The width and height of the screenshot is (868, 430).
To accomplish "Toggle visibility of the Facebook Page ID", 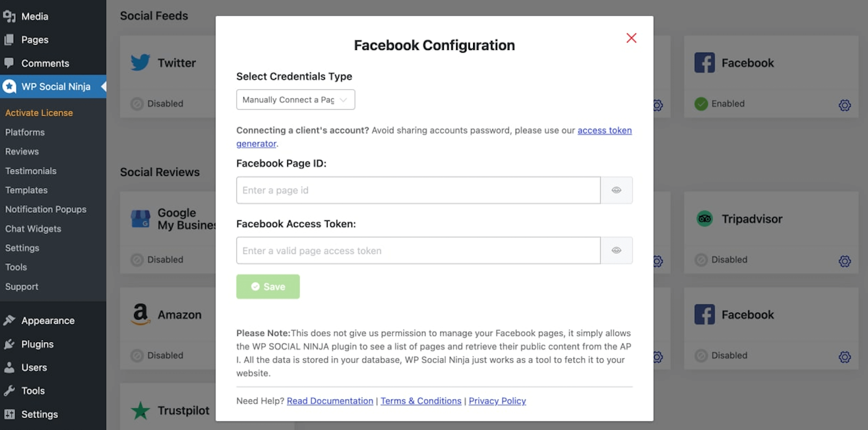I will 616,190.
